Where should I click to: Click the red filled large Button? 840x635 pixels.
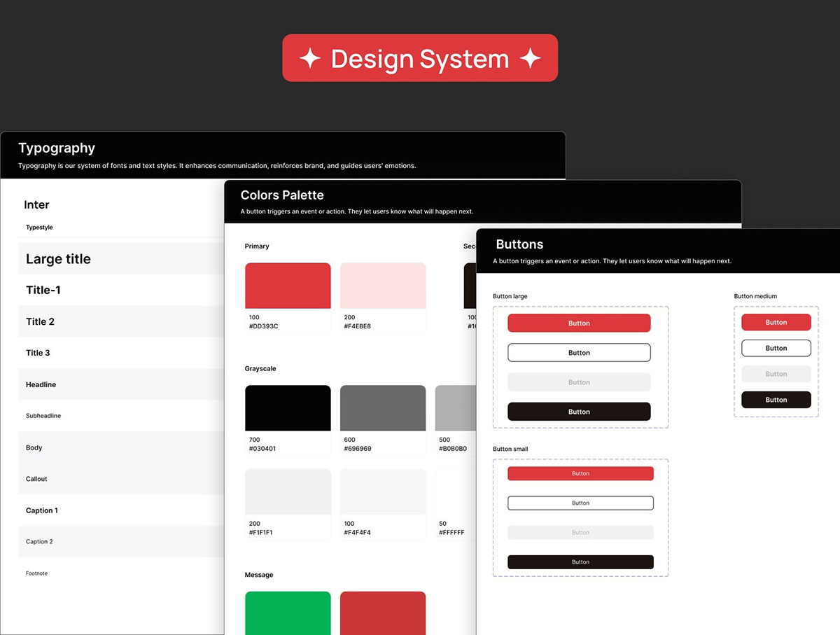pos(579,323)
